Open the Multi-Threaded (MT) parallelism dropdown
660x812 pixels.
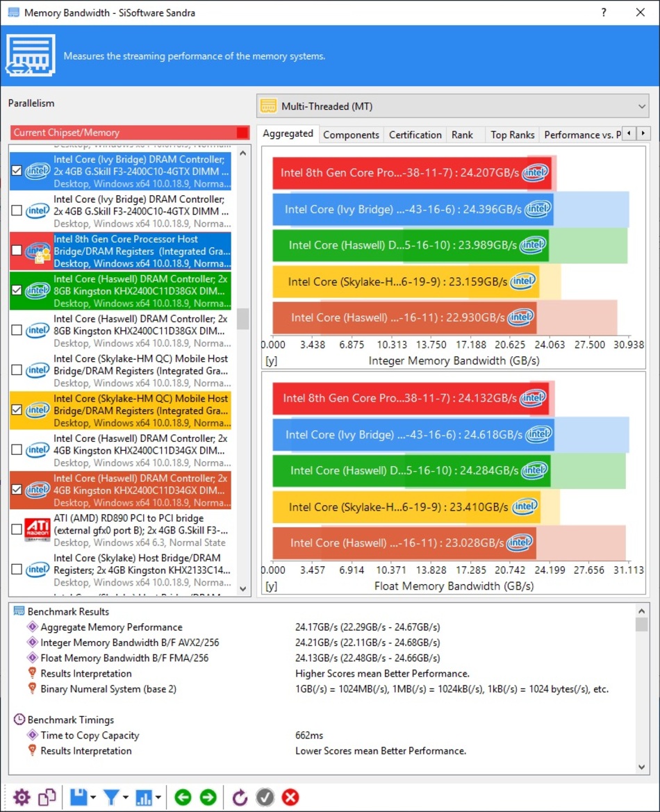coord(453,106)
